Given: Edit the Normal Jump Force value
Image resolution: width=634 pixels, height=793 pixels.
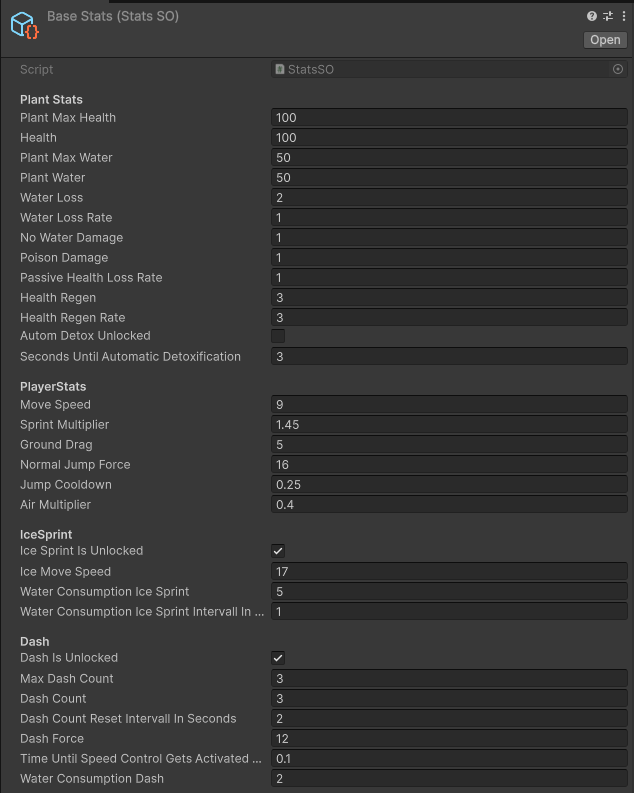Looking at the screenshot, I should [448, 465].
